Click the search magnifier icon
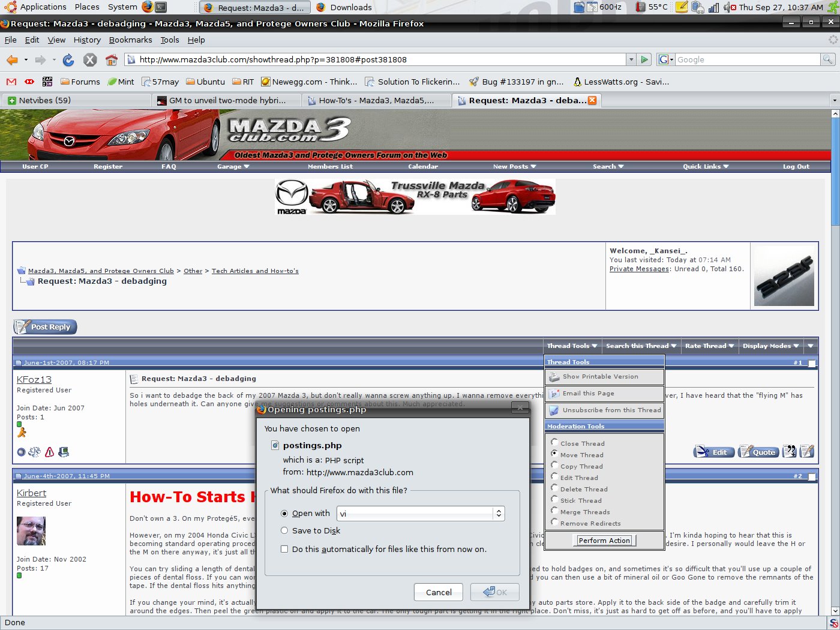 828,59
